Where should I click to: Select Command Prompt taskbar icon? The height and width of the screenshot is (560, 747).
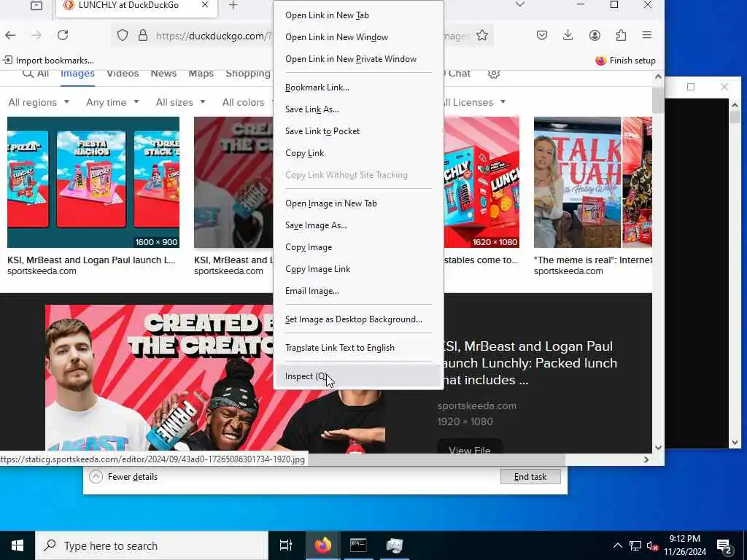[x=358, y=545]
